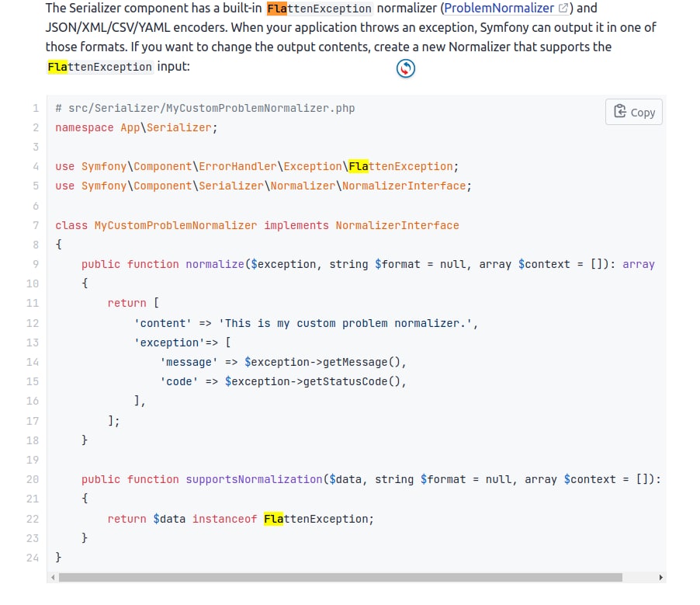Click 'instanceof FlattenException' on line 22
Image resolution: width=700 pixels, height=605 pixels.
coord(280,519)
